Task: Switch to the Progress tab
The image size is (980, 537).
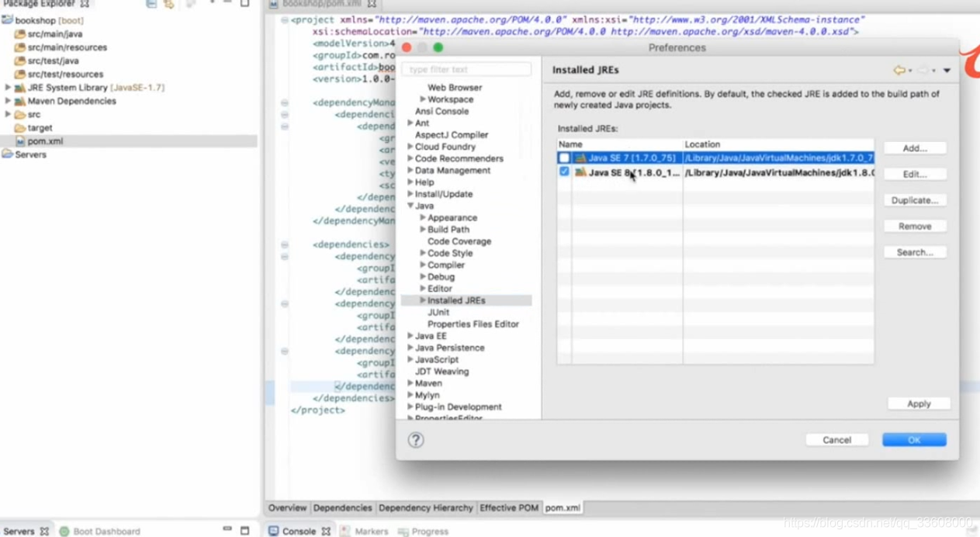Action: pos(424,532)
